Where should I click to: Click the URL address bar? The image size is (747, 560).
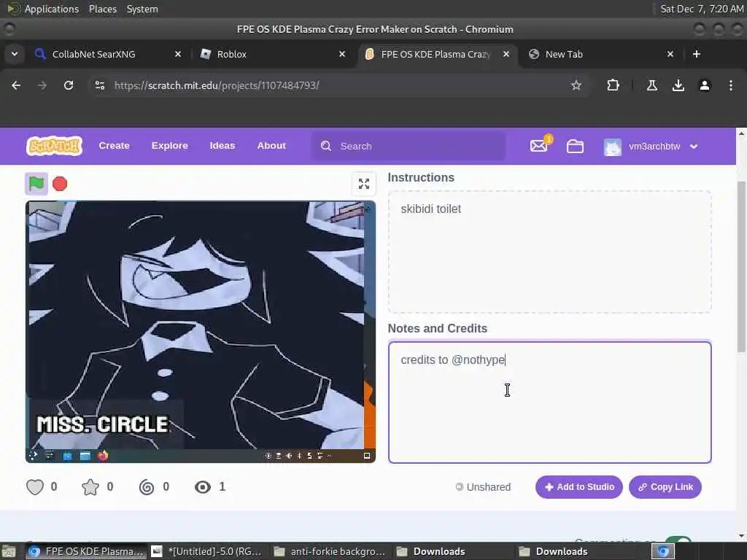tap(338, 86)
